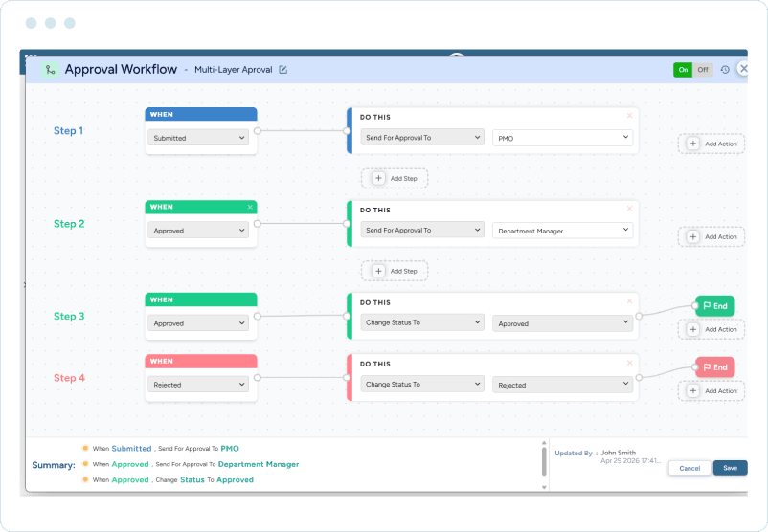Click the red End node
This screenshot has height=532, width=768.
[715, 367]
